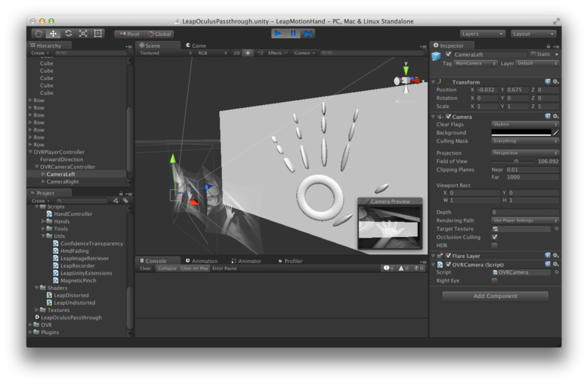Switch to the Profiler tab
Viewport: 588px width, 384px height.
click(290, 261)
